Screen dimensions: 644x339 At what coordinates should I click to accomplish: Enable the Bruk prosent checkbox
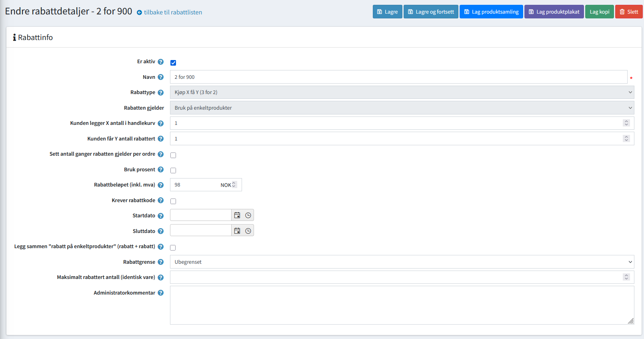173,171
